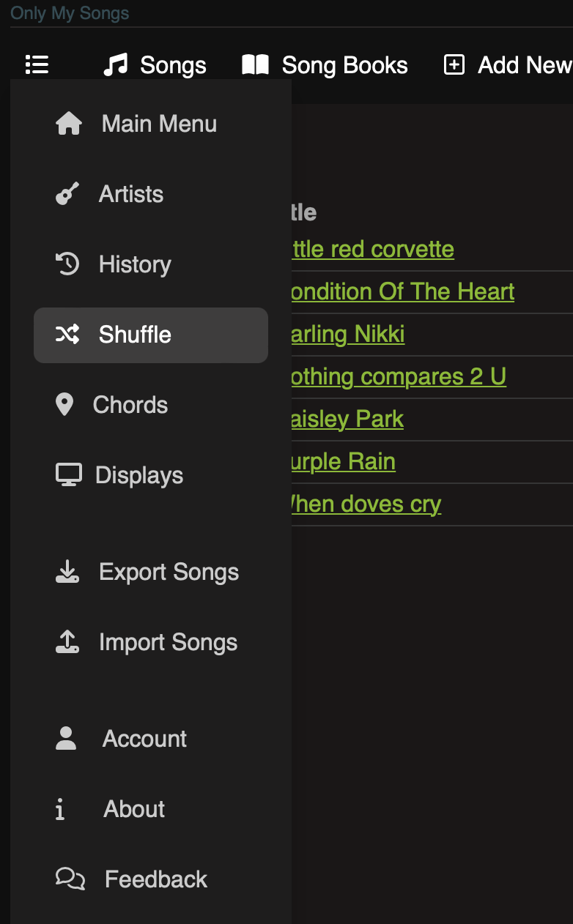This screenshot has height=924, width=573.
Task: Open the Purple Rain song link
Action: point(343,461)
